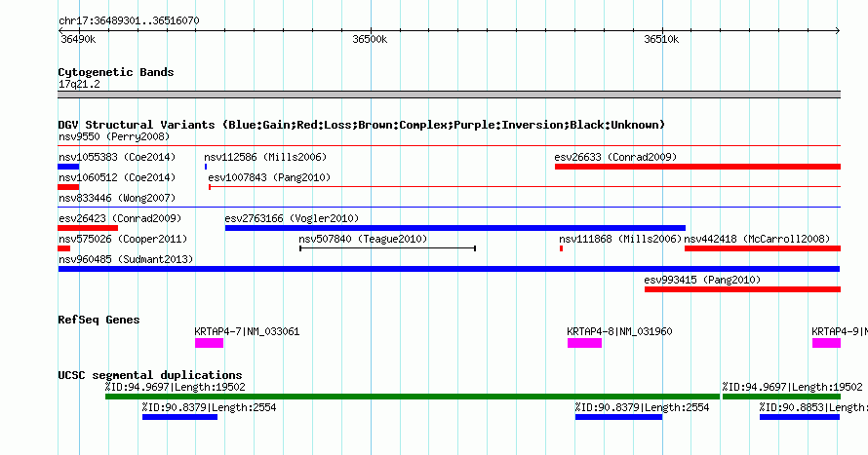Open the KRTAP4-9 gene magenta box
This screenshot has height=455, width=868.
826,343
